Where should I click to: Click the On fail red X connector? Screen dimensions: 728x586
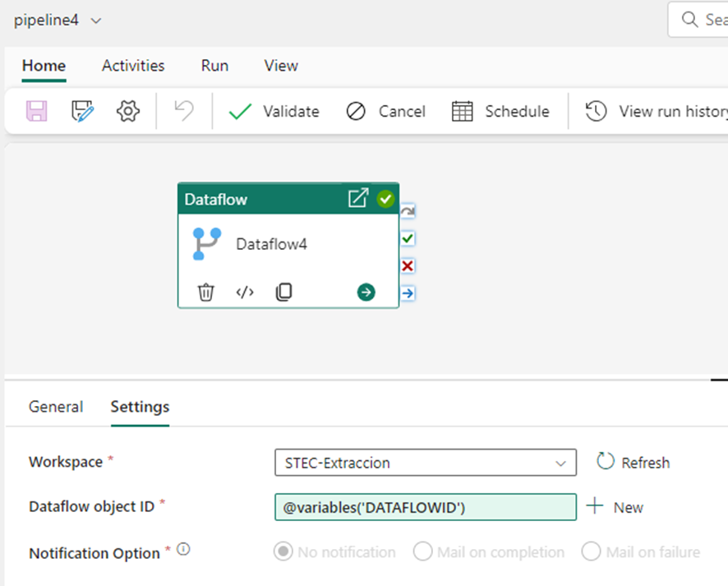(408, 266)
